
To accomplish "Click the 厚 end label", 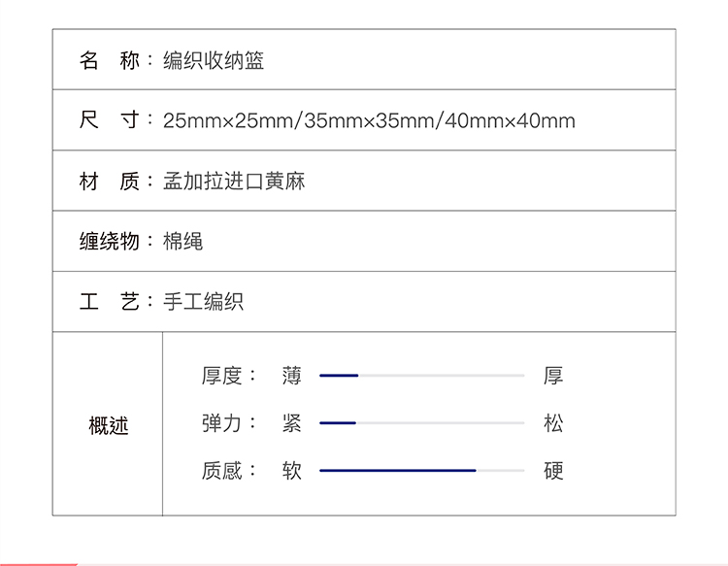I will [553, 376].
